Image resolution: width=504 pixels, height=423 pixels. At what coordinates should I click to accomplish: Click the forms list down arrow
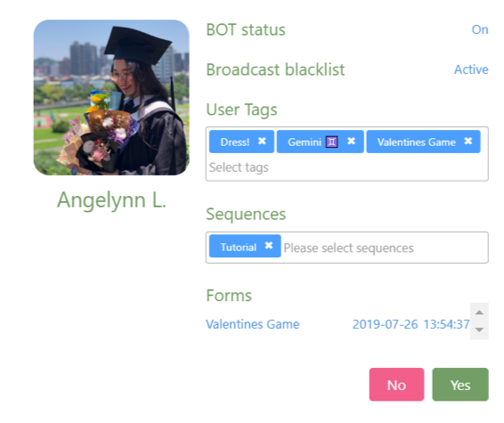(x=479, y=329)
